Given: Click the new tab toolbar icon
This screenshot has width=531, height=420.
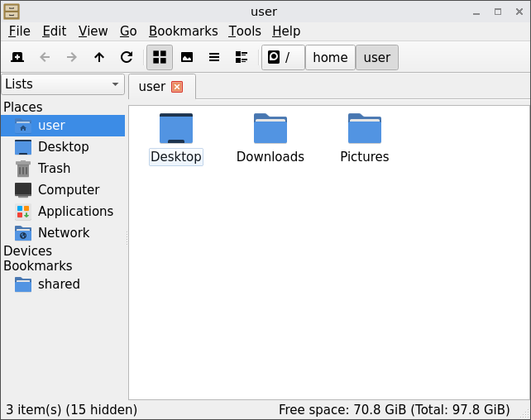Looking at the screenshot, I should click(17, 57).
